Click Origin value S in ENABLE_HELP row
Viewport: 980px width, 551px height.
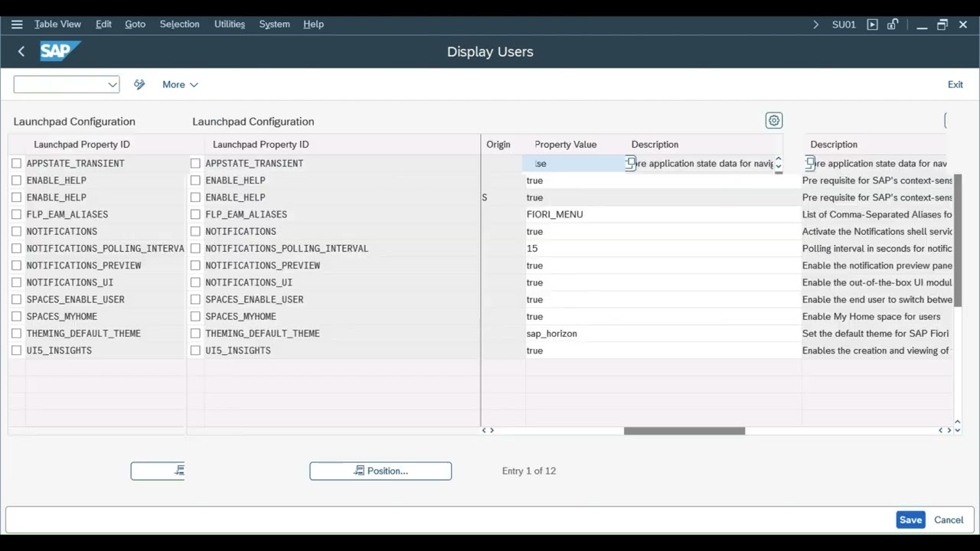(x=485, y=197)
